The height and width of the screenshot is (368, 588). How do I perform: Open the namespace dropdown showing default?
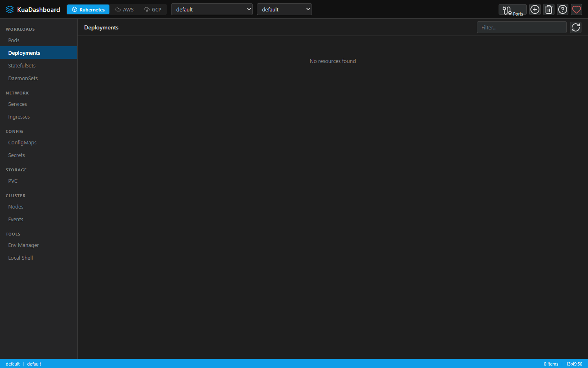(x=284, y=9)
